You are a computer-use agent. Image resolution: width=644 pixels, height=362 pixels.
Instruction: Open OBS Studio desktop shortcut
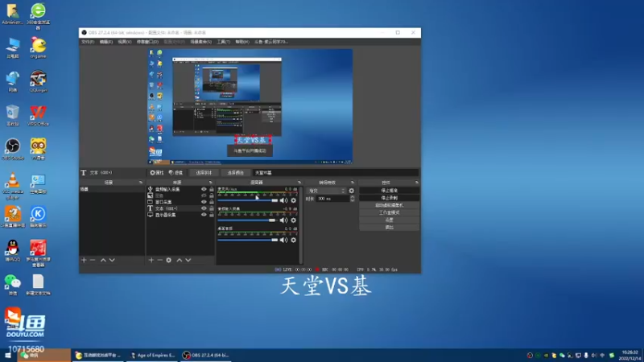[x=13, y=150]
